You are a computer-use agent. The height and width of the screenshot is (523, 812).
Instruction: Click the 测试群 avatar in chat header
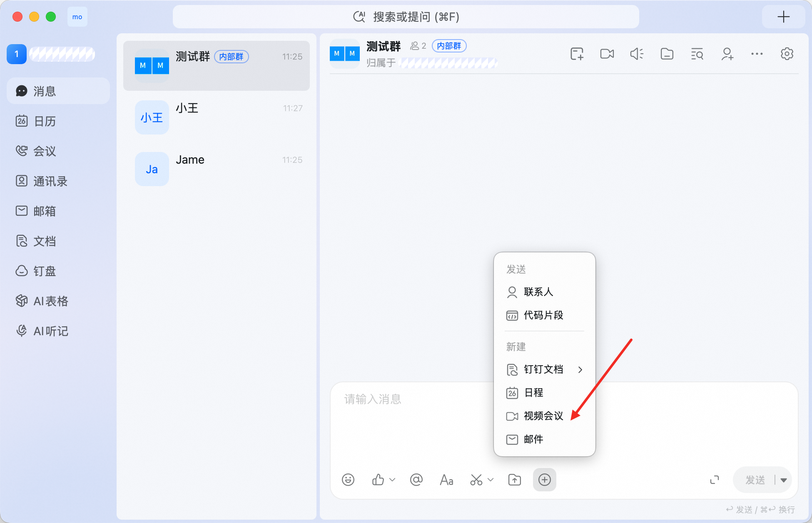coord(345,53)
